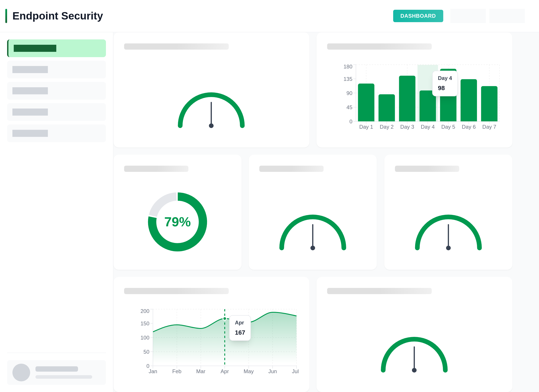Viewport: 539px width, 392px height.
Task: Select the highlighted green sidebar item
Action: (57, 48)
